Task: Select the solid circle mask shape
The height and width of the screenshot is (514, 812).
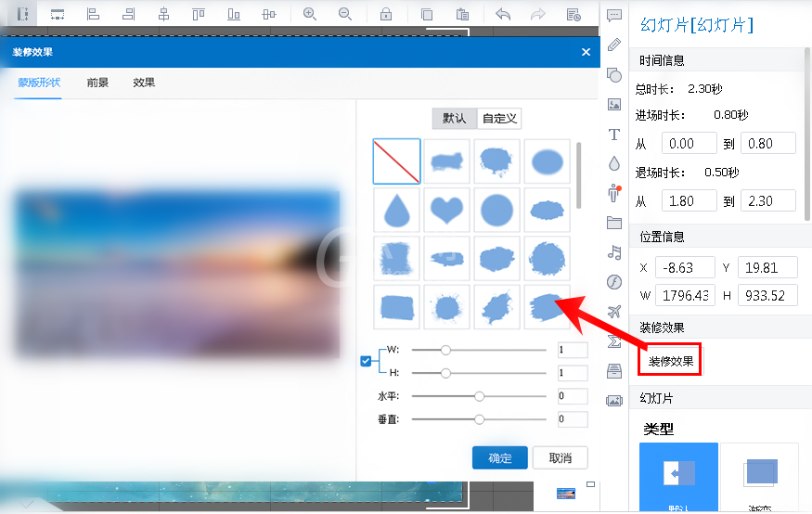Action: [496, 210]
